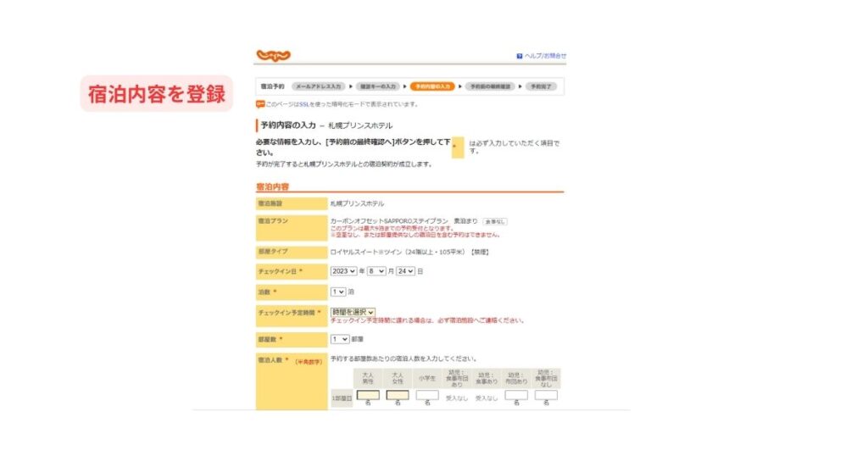Click the 食事なし badge beside plan
This screenshot has height=456, width=868.
(x=495, y=221)
